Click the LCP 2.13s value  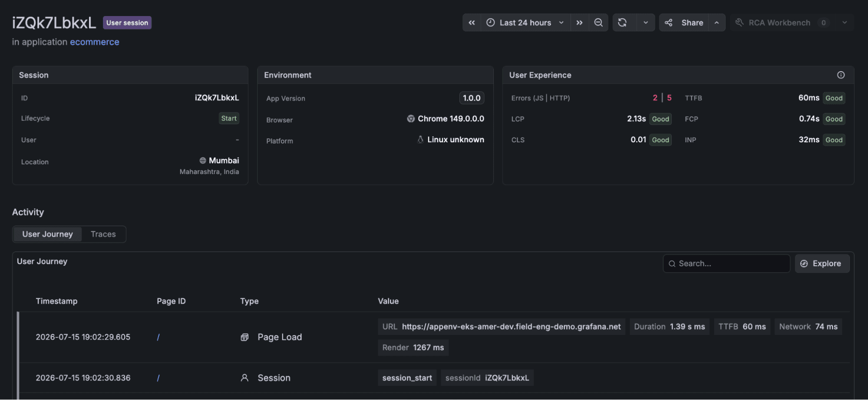(636, 119)
